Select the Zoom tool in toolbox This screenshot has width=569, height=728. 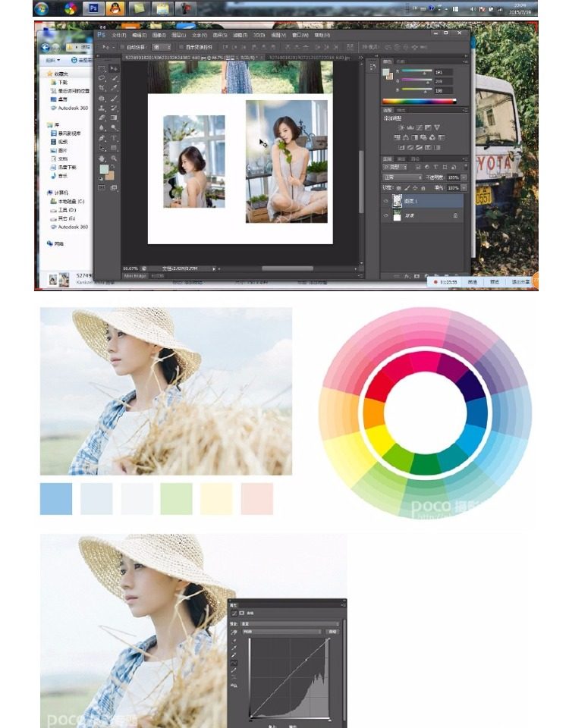tap(114, 158)
